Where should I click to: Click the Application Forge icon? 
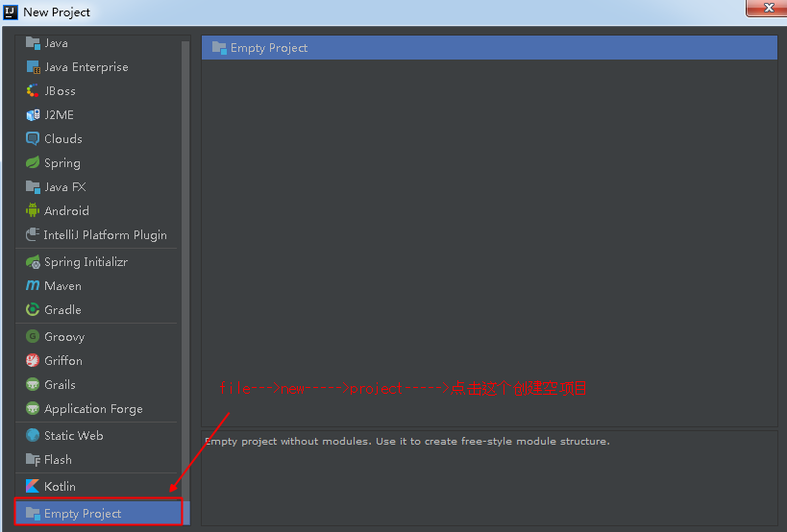(33, 409)
